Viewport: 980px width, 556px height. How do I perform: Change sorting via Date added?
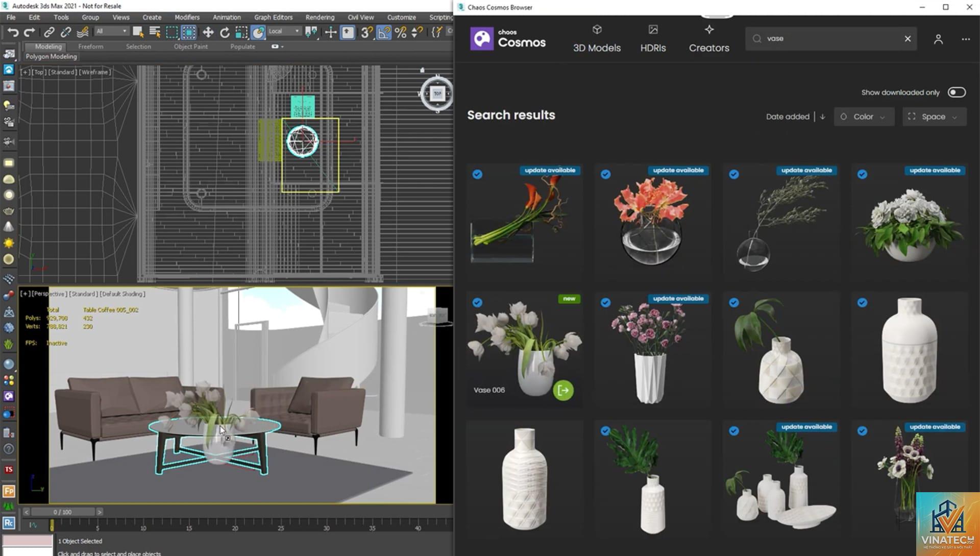(788, 117)
